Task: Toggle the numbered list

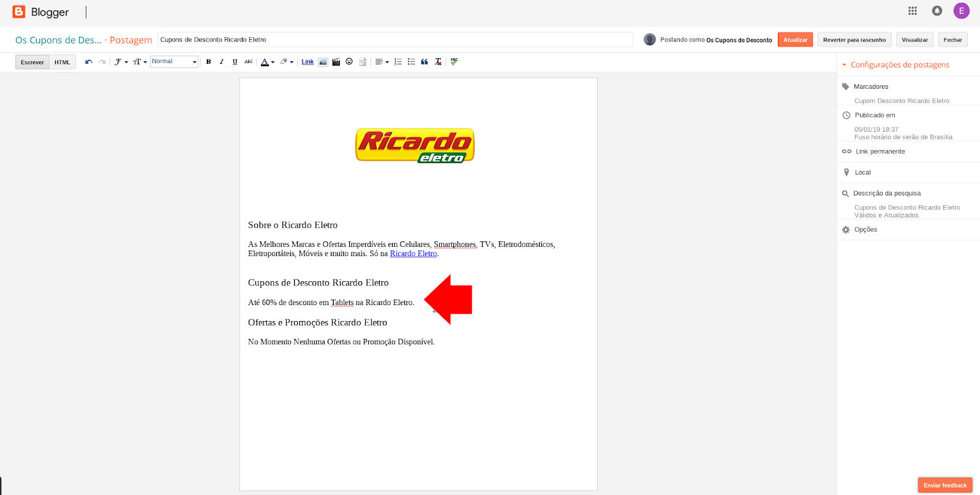Action: [398, 62]
